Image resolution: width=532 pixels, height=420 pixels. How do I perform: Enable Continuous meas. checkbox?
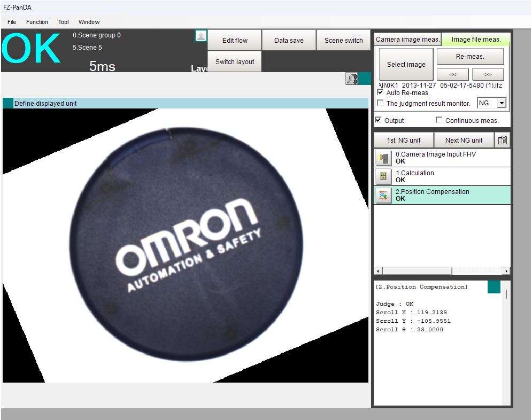[x=439, y=120]
